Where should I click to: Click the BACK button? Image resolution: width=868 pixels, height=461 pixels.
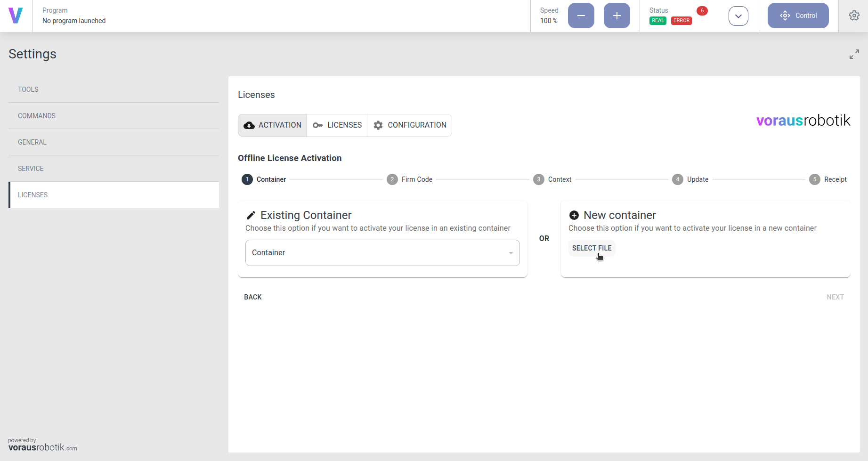click(253, 297)
